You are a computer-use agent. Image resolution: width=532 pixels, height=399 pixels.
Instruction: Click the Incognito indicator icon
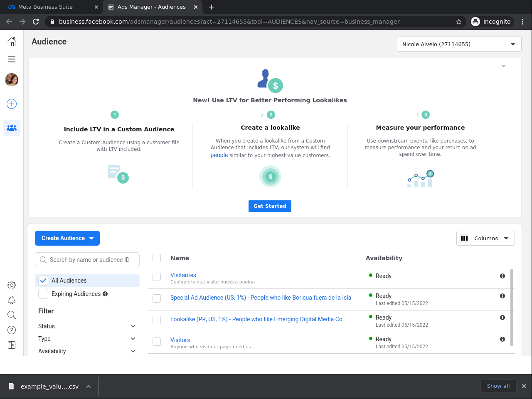coord(475,22)
